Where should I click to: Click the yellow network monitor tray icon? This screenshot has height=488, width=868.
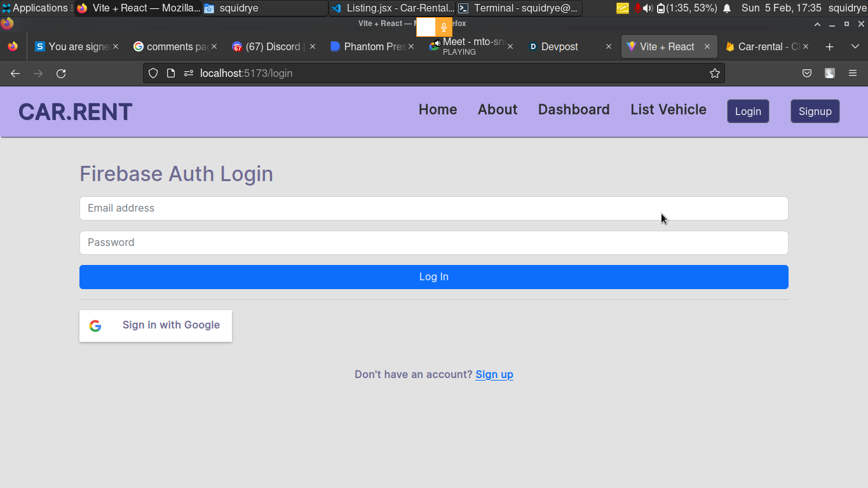point(623,8)
